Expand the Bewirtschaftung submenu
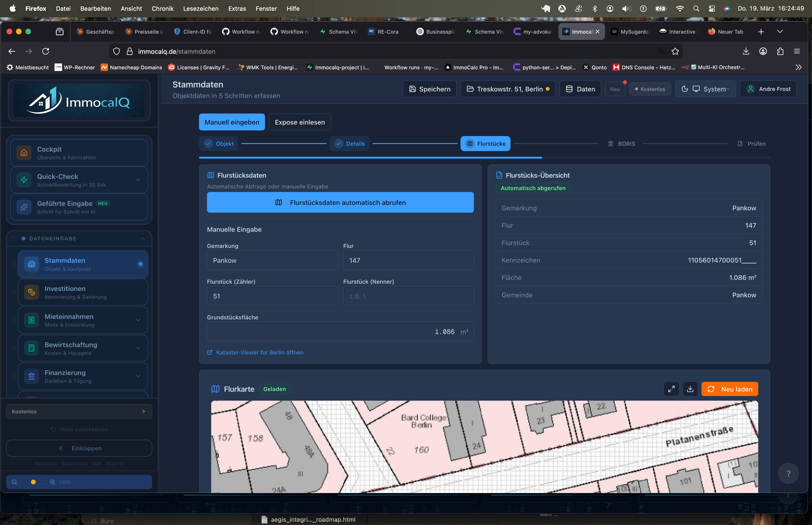 pyautogui.click(x=138, y=348)
